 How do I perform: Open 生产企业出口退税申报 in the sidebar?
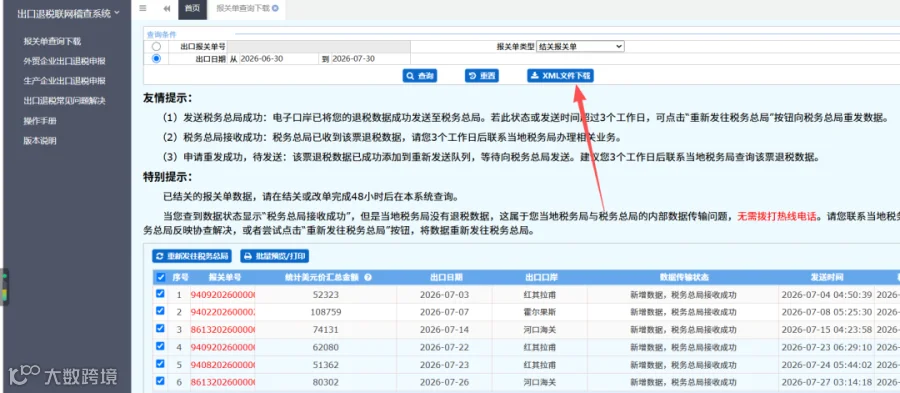[x=64, y=81]
